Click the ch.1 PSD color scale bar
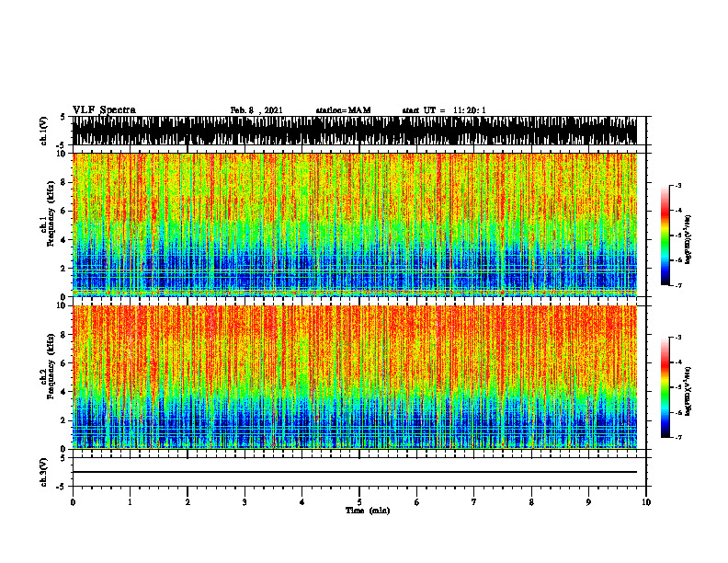The image size is (728, 563). coord(665,236)
